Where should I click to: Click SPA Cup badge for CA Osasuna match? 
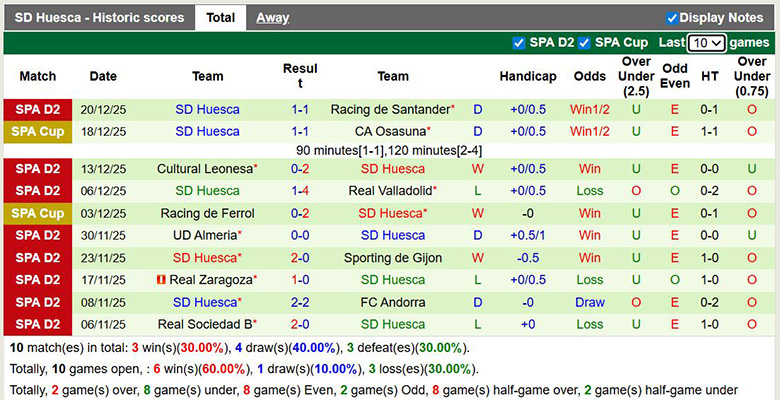pos(38,132)
